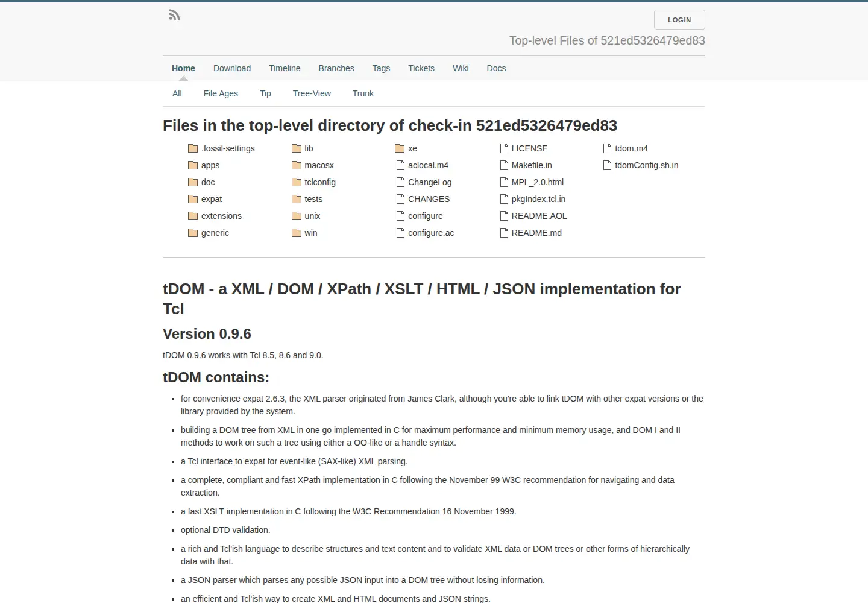Open the Download tab

pyautogui.click(x=232, y=68)
